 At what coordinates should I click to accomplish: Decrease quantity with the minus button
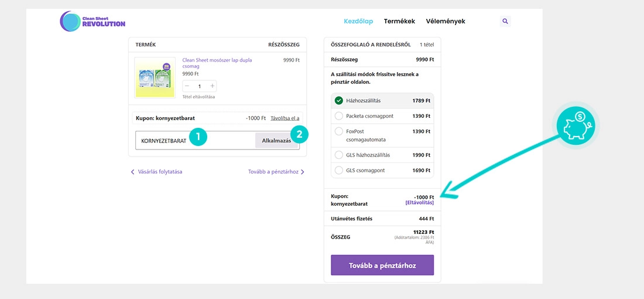point(187,86)
